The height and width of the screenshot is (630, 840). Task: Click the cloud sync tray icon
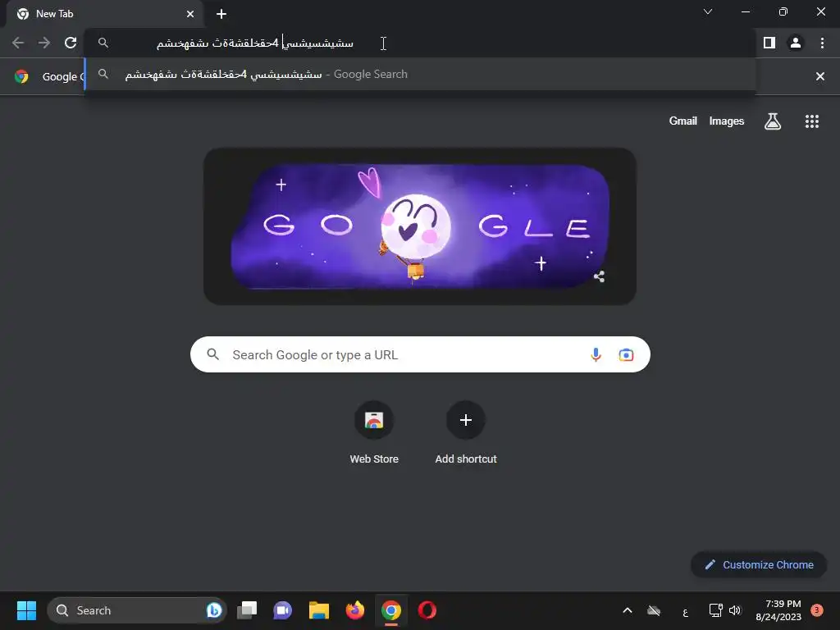[x=654, y=610]
